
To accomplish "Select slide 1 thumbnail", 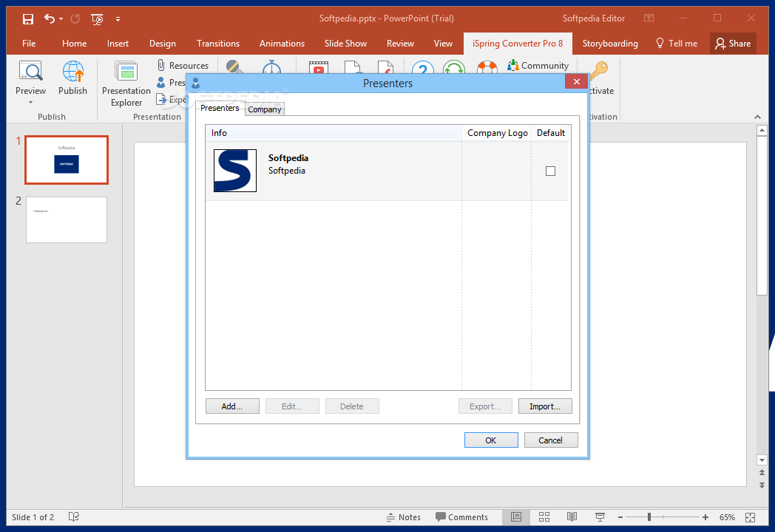I will point(67,160).
